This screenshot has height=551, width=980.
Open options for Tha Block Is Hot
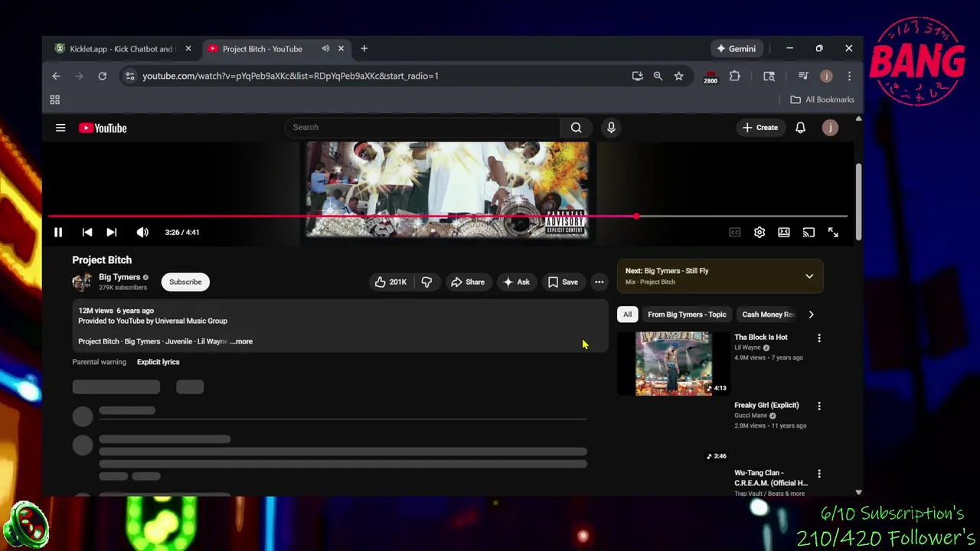coord(819,338)
